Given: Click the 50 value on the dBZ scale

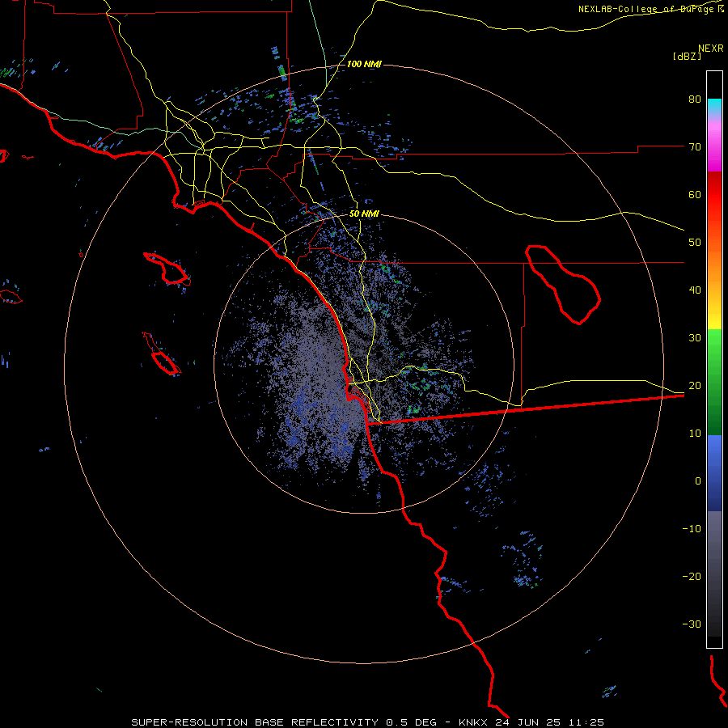Looking at the screenshot, I should pos(695,243).
